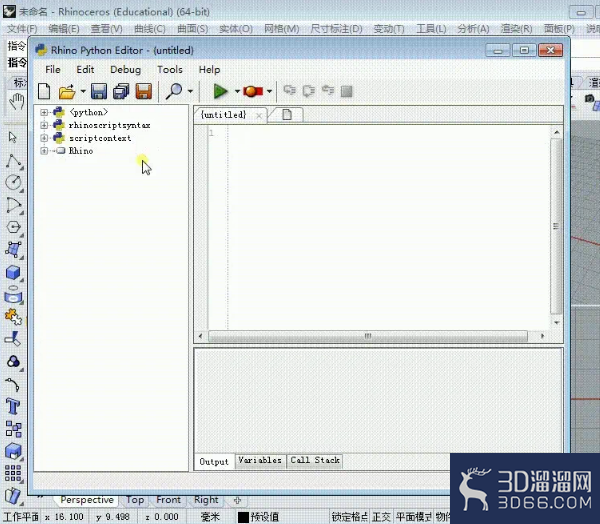Expand the <python> tree node

click(44, 113)
